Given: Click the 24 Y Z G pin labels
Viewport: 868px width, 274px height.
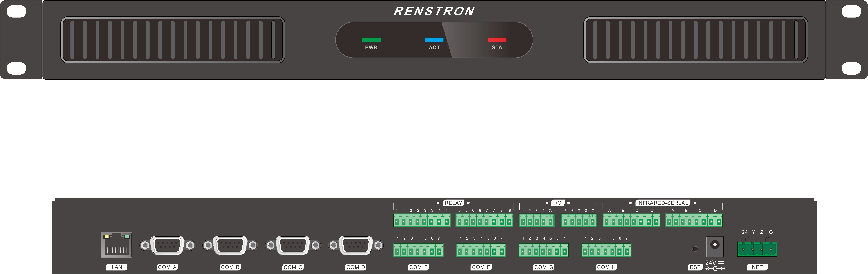Looking at the screenshot, I should pyautogui.click(x=757, y=232).
